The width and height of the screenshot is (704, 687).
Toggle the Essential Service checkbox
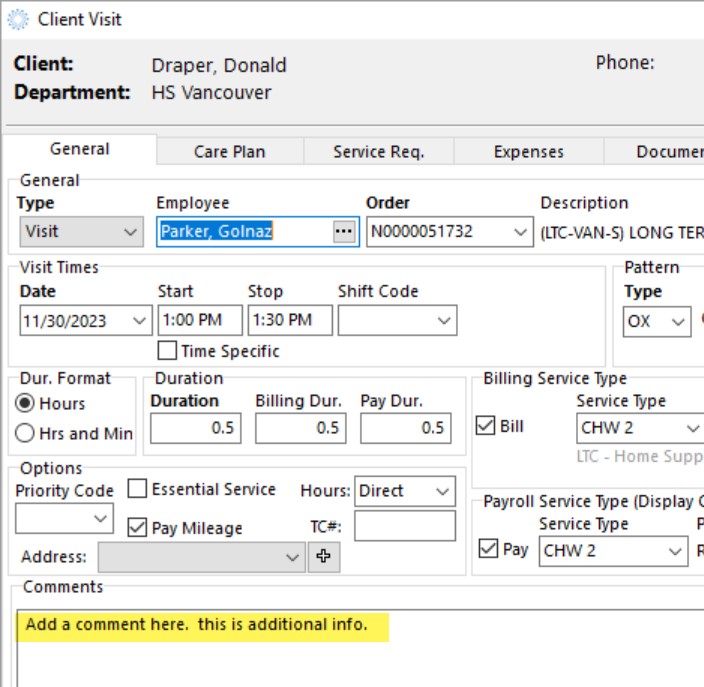[x=137, y=489]
